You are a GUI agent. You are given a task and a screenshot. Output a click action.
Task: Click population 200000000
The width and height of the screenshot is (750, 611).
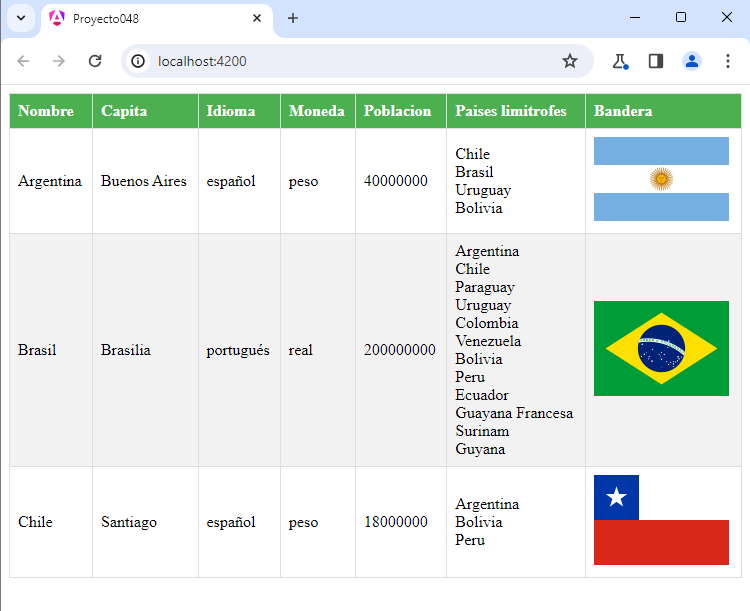pyautogui.click(x=399, y=350)
